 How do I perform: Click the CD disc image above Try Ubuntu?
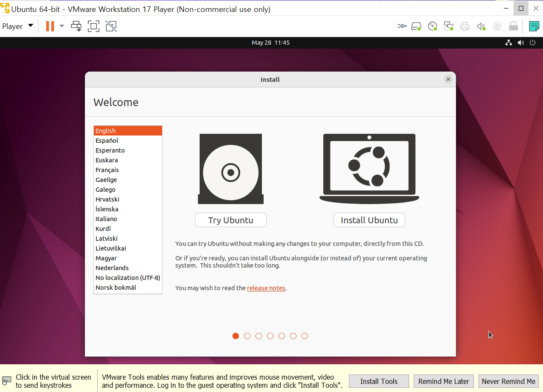click(231, 169)
